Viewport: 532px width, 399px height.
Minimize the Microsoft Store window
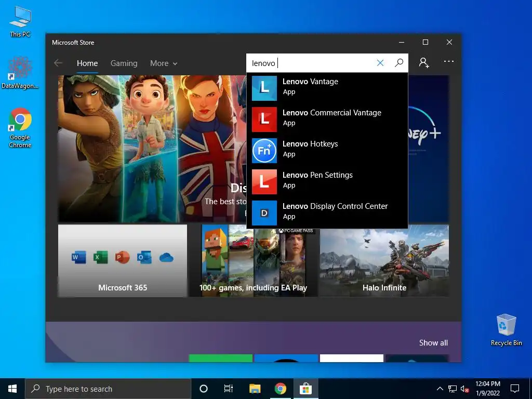(402, 42)
